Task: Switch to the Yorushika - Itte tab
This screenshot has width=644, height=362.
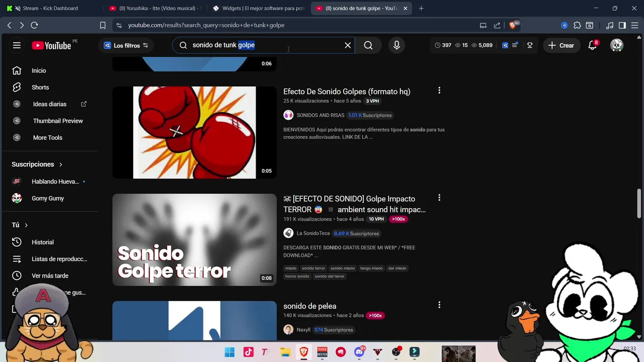Action: [x=156, y=8]
